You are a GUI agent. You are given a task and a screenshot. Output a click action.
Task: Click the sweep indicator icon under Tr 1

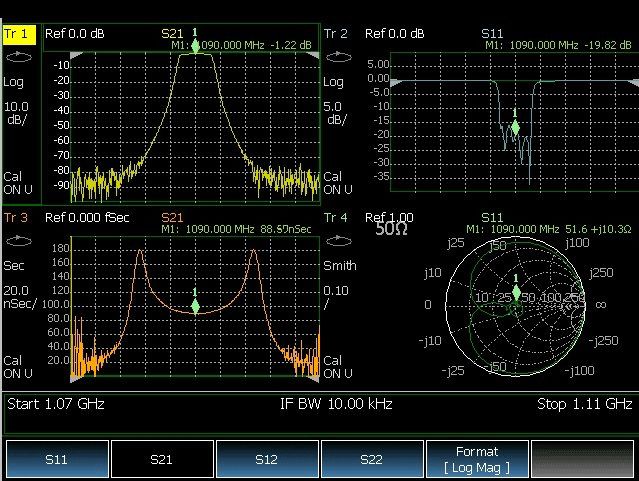pos(19,57)
